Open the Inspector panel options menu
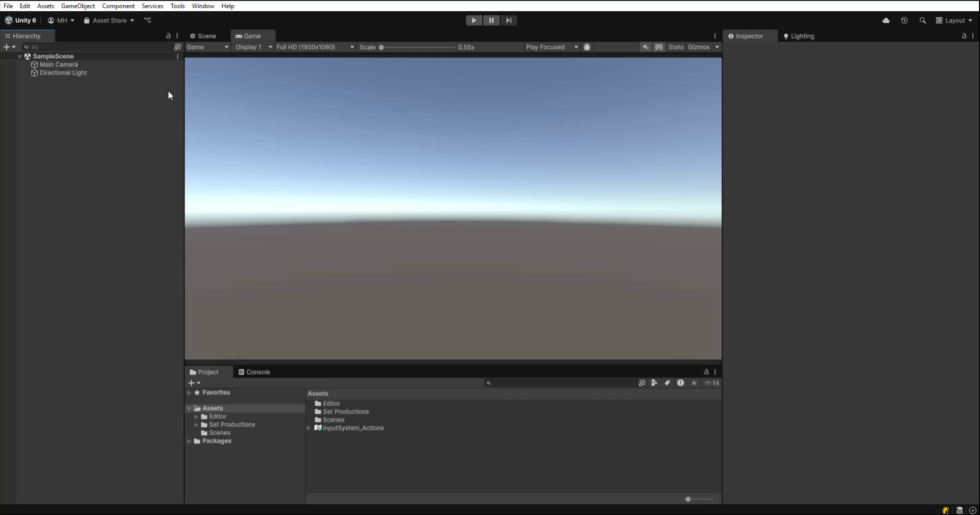The width and height of the screenshot is (980, 515). [x=973, y=36]
